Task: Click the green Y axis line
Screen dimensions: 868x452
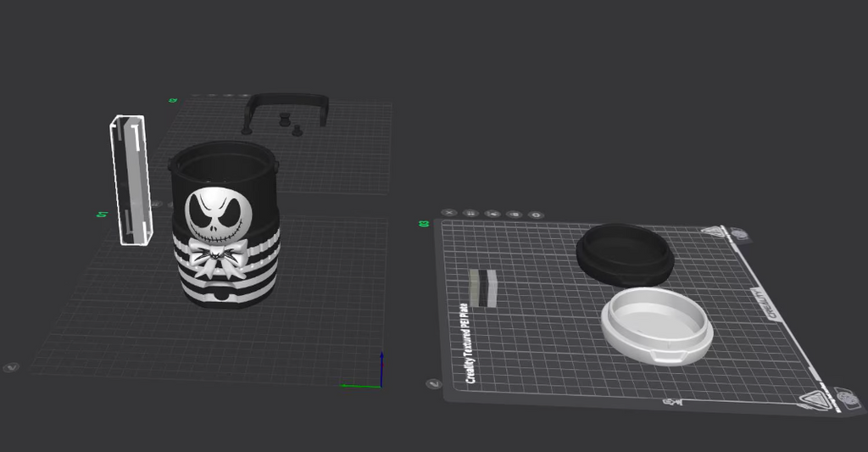Action: pyautogui.click(x=360, y=386)
